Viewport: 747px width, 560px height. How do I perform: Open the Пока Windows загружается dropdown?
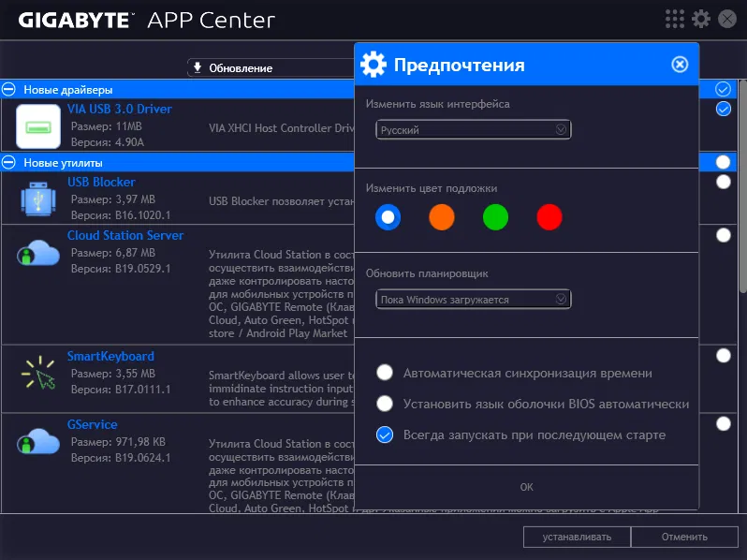pyautogui.click(x=473, y=300)
